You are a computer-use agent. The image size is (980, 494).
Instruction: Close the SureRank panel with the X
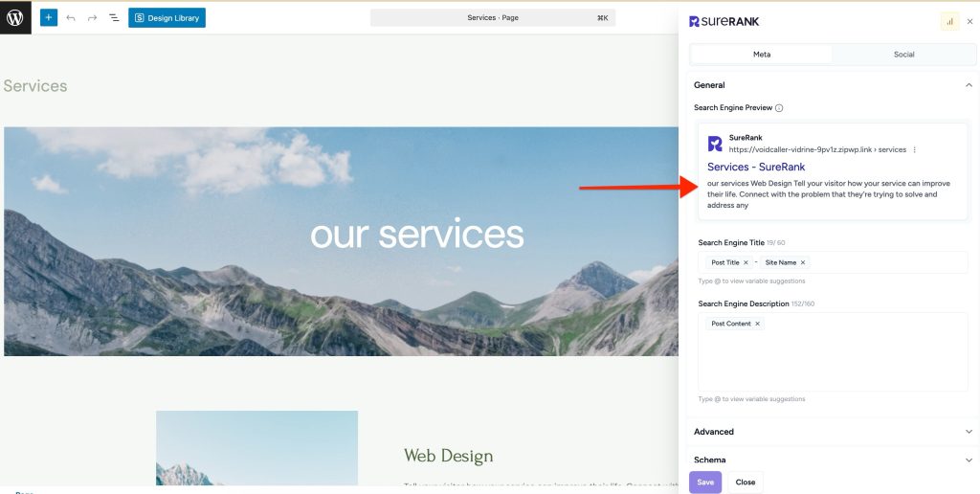click(970, 21)
